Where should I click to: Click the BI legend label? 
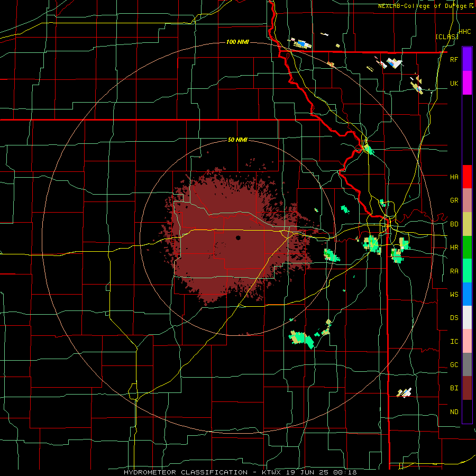[454, 388]
